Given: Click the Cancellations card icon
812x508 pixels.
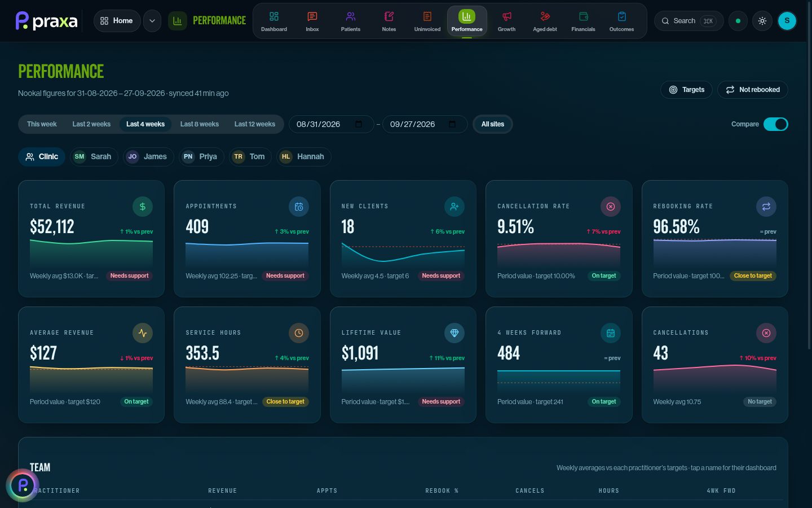Looking at the screenshot, I should click(766, 333).
